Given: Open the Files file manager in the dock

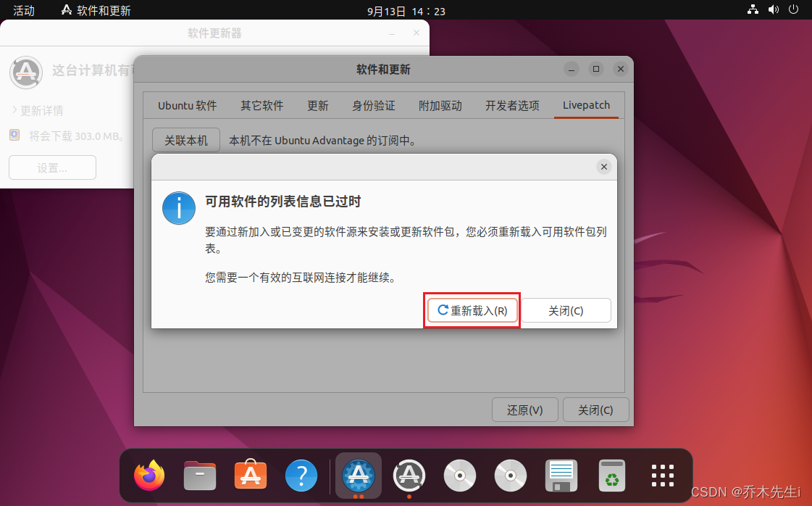Looking at the screenshot, I should (199, 476).
